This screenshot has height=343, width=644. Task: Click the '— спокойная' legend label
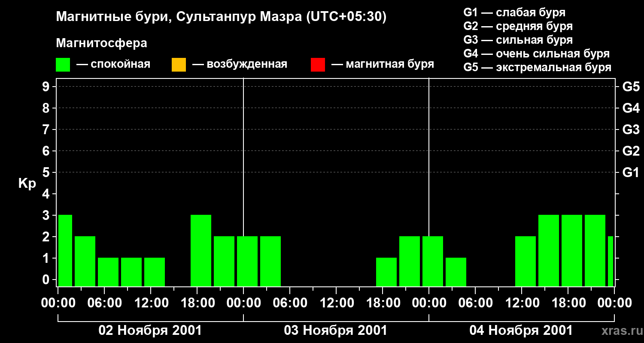(113, 64)
